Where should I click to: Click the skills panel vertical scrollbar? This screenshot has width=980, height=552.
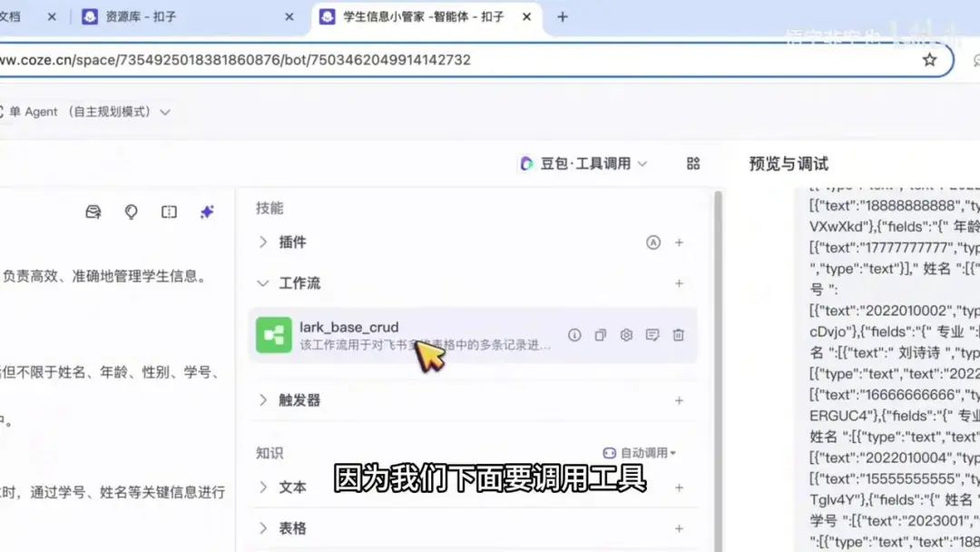pyautogui.click(x=718, y=371)
